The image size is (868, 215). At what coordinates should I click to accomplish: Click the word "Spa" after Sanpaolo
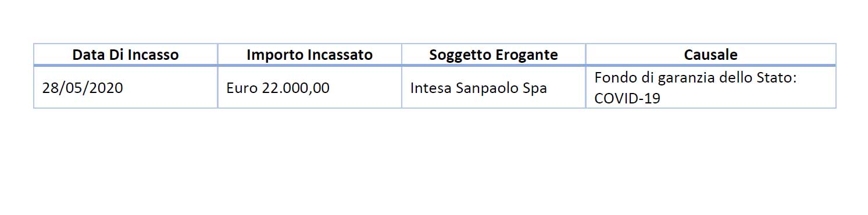coord(535,88)
